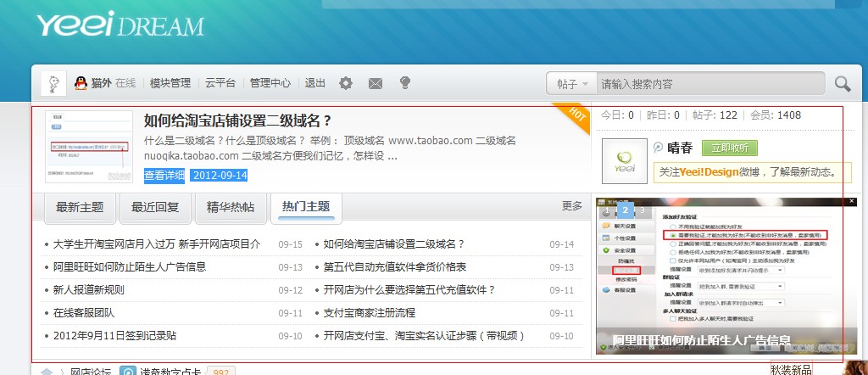
Task: Click the Yeei weibo avatar image
Action: coord(625,160)
